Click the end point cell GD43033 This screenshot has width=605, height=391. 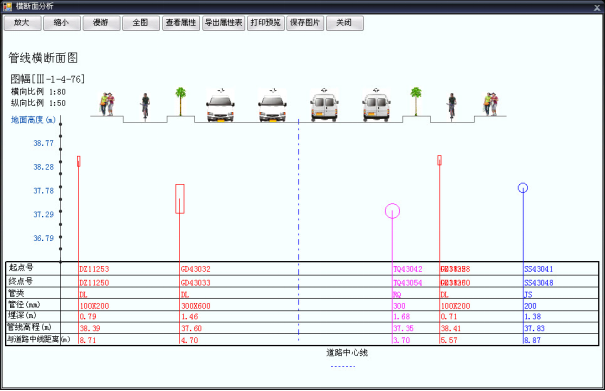point(196,283)
